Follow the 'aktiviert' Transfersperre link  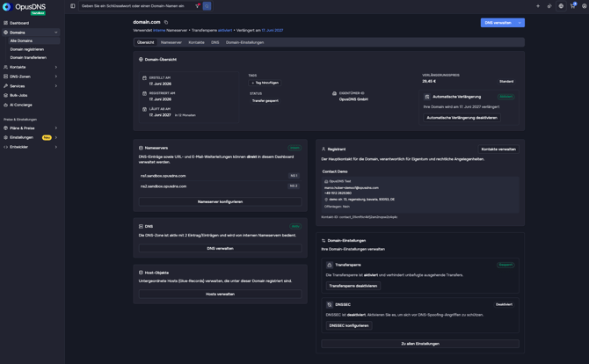coord(225,31)
